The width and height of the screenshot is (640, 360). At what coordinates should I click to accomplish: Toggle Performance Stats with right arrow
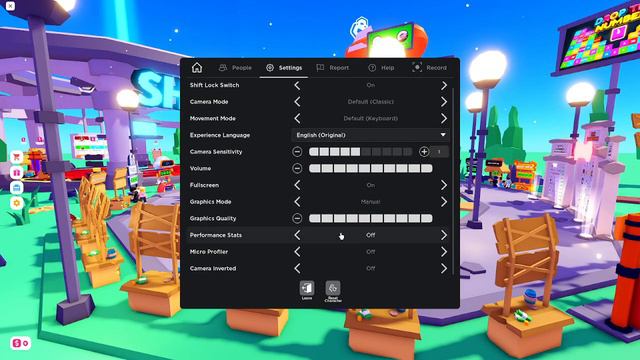(x=444, y=235)
